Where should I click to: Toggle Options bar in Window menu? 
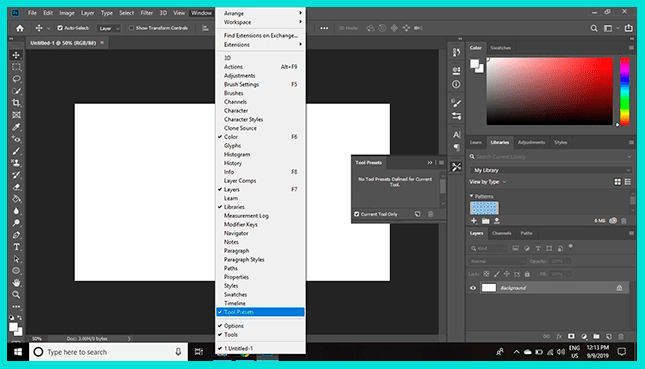pos(260,325)
